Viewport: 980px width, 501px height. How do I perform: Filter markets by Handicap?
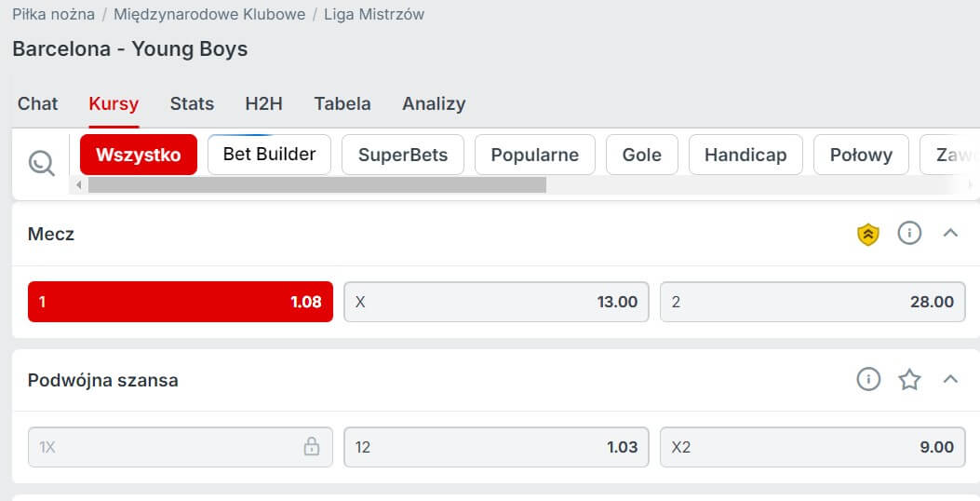point(745,155)
